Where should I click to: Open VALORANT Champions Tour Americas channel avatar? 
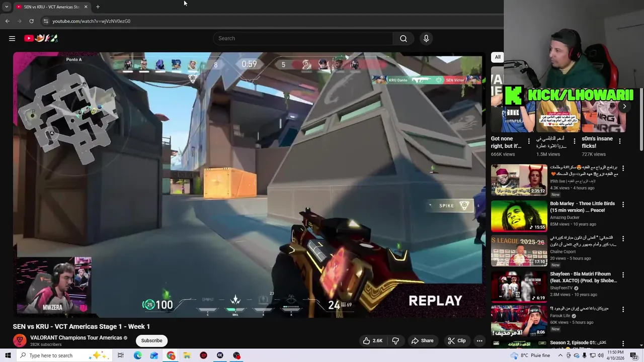click(x=20, y=340)
